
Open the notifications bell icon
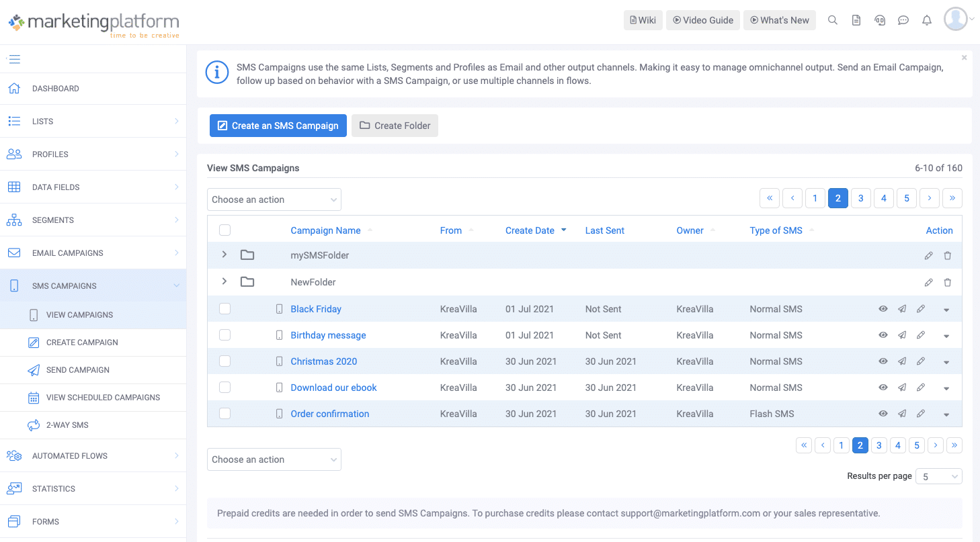(x=927, y=20)
